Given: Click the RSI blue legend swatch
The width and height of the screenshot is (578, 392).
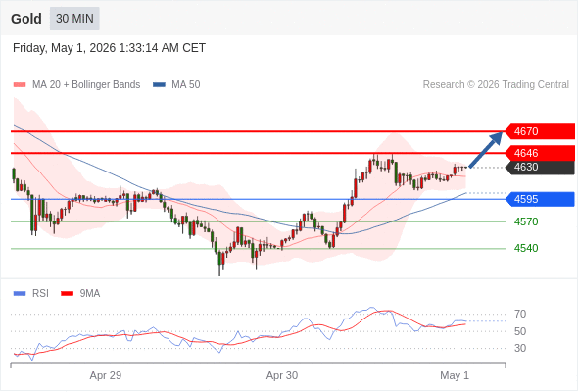Looking at the screenshot, I should point(20,294).
